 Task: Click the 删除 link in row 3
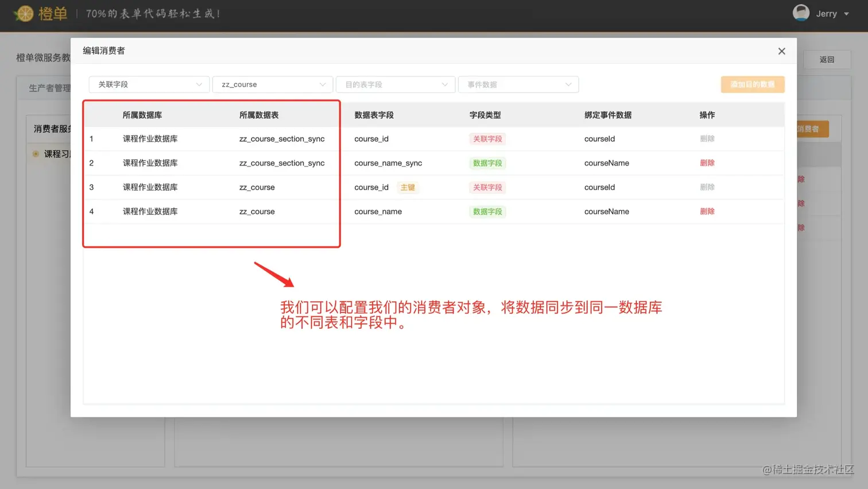pyautogui.click(x=707, y=187)
